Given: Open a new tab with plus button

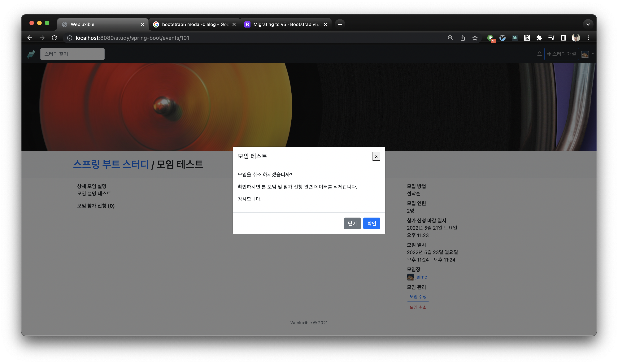Looking at the screenshot, I should tap(340, 24).
